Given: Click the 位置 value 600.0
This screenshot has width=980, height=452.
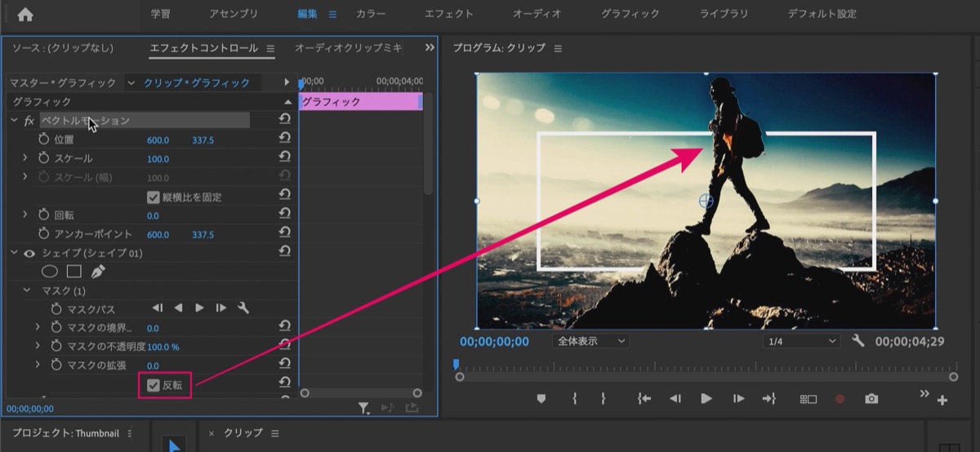Looking at the screenshot, I should click(158, 140).
